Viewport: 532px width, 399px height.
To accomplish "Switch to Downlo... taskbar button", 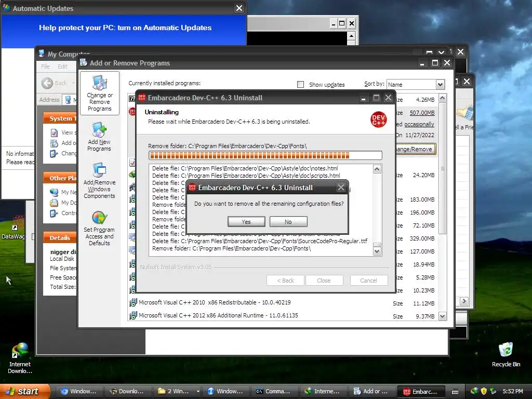I will 127,391.
